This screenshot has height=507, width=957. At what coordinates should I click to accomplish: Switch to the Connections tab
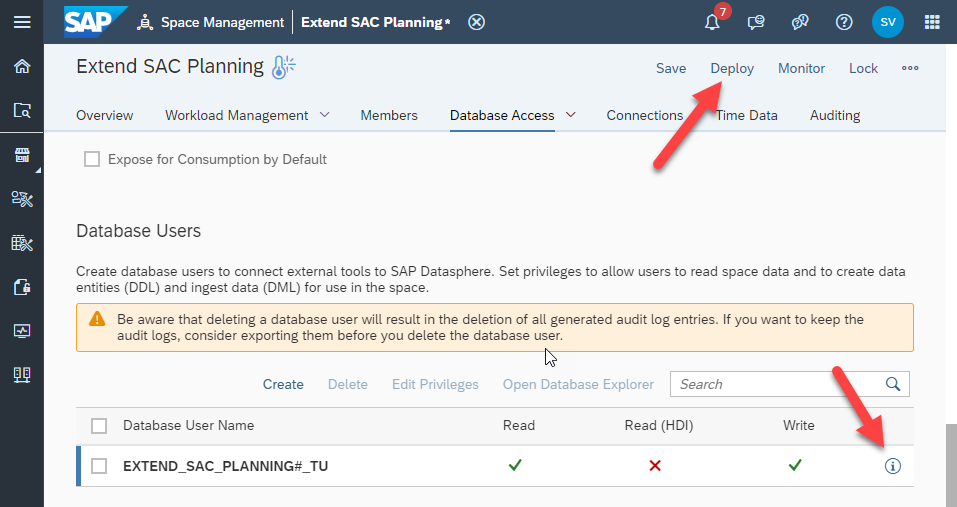coord(645,115)
